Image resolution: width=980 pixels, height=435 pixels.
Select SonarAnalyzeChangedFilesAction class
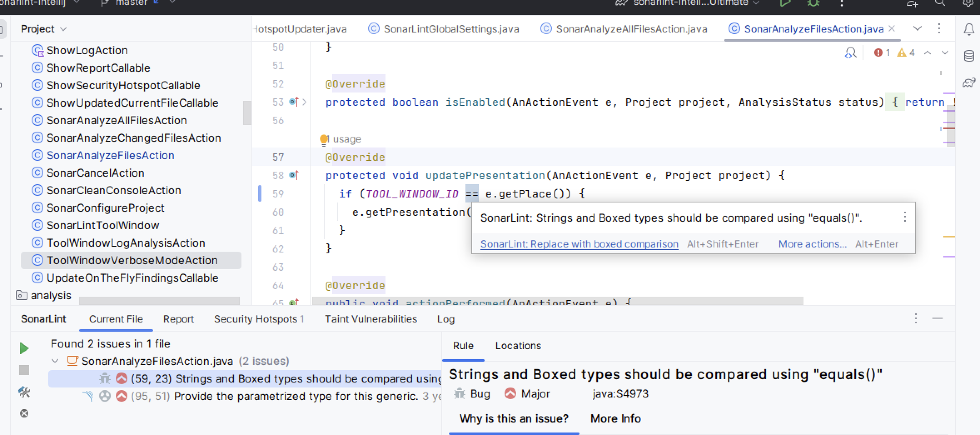(133, 138)
